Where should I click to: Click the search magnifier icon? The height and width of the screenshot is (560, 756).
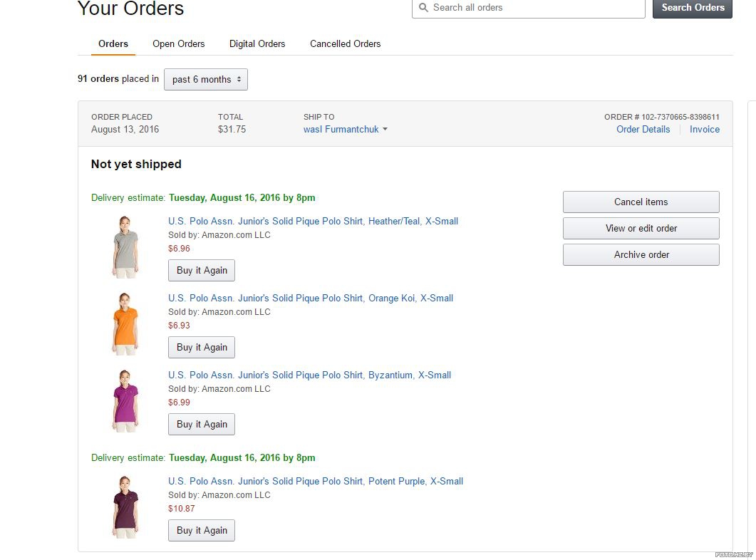tap(423, 7)
